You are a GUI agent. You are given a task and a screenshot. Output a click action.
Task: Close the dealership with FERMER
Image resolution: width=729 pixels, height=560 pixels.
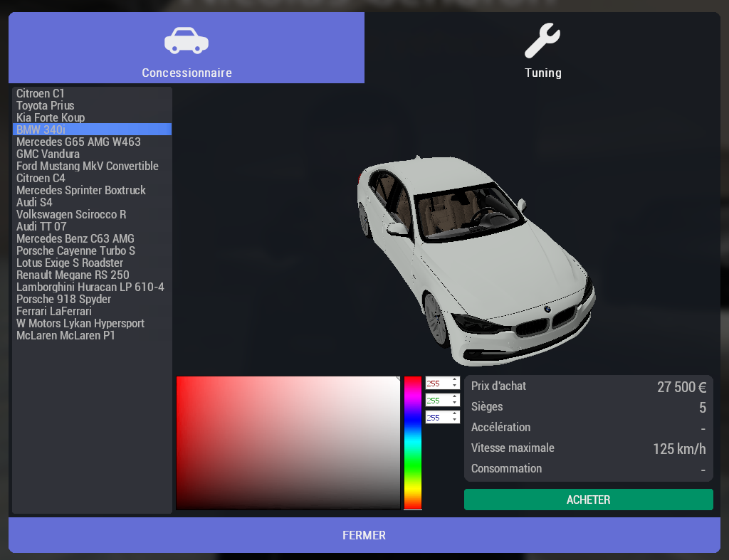pyautogui.click(x=364, y=535)
